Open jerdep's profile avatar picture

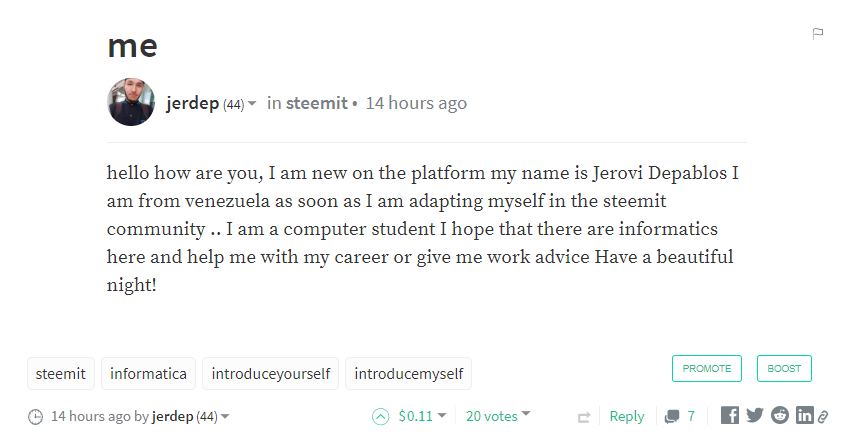[x=131, y=102]
